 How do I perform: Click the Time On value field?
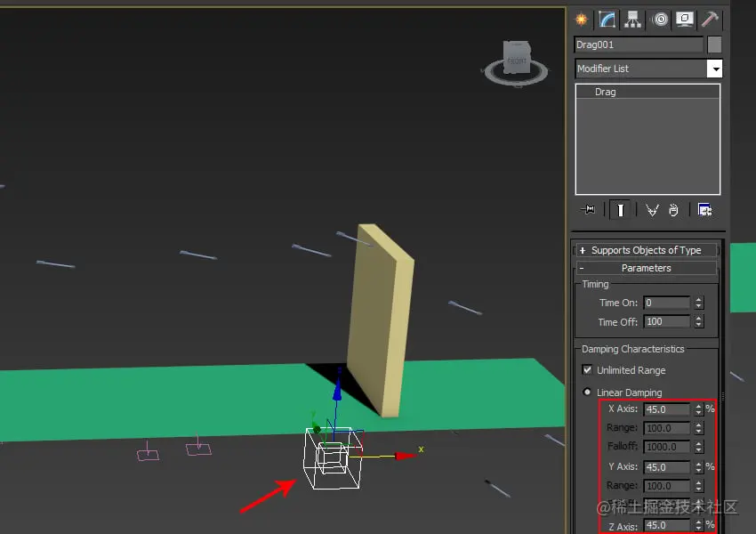tap(667, 303)
